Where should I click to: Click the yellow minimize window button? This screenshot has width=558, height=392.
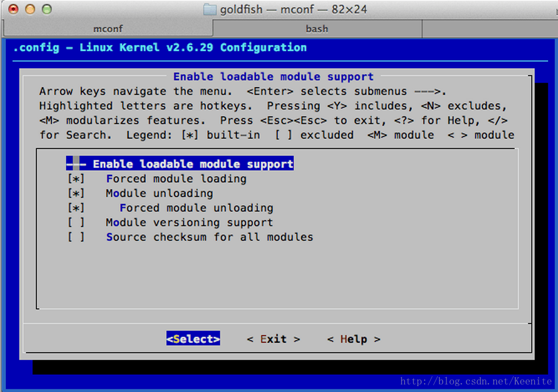click(30, 9)
